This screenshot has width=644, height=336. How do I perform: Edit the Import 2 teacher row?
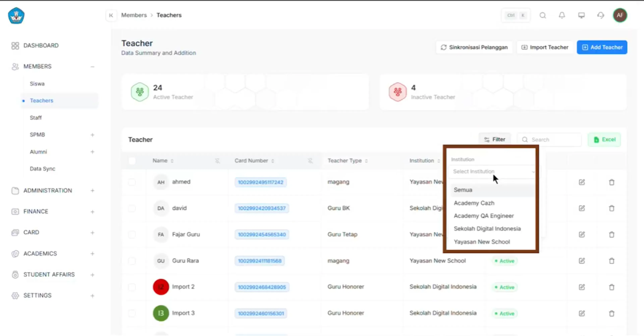(x=581, y=287)
